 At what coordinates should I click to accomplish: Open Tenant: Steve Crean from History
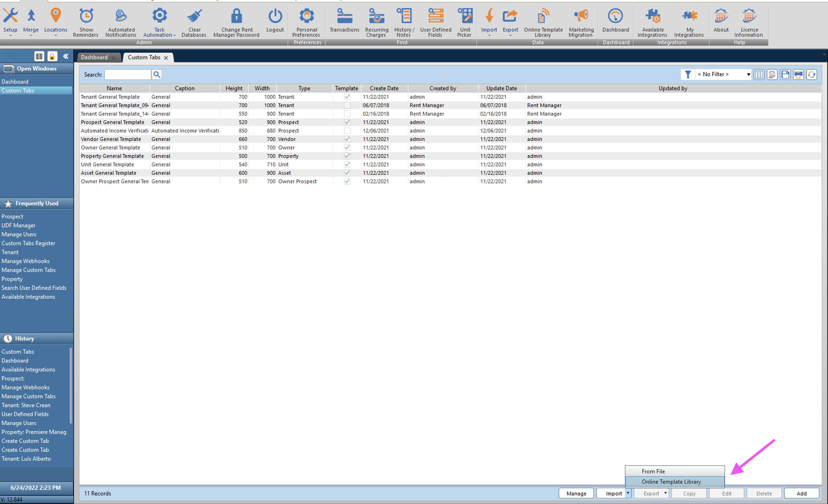point(26,405)
